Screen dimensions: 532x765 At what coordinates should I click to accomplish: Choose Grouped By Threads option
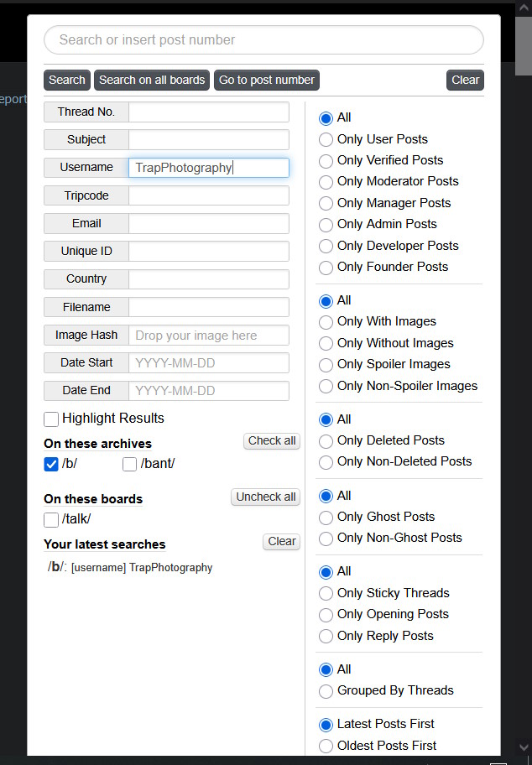pyautogui.click(x=326, y=691)
